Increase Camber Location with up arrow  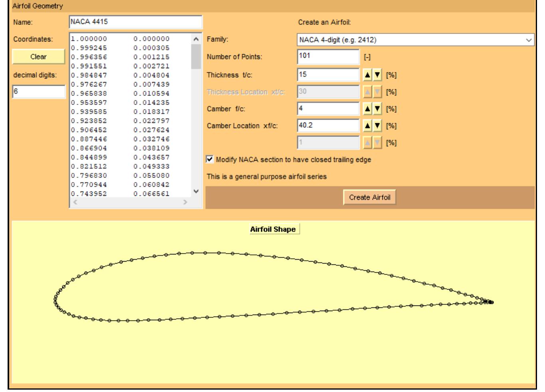click(367, 126)
